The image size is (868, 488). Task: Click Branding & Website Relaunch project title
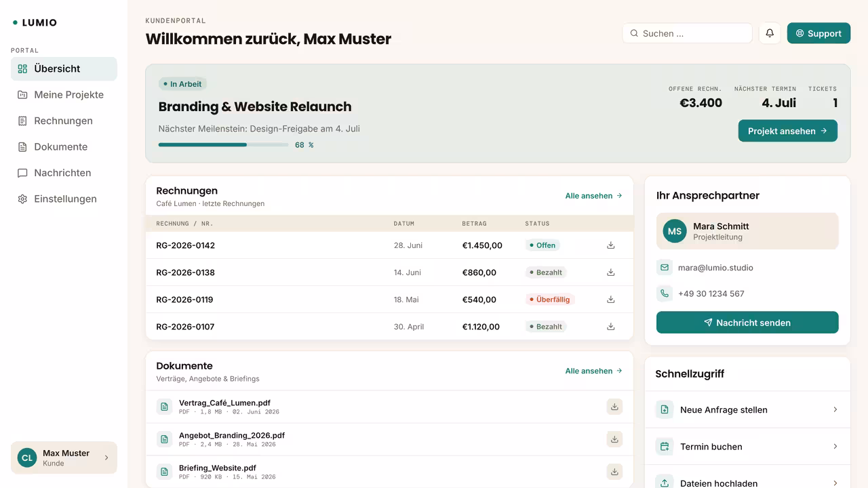tap(255, 106)
